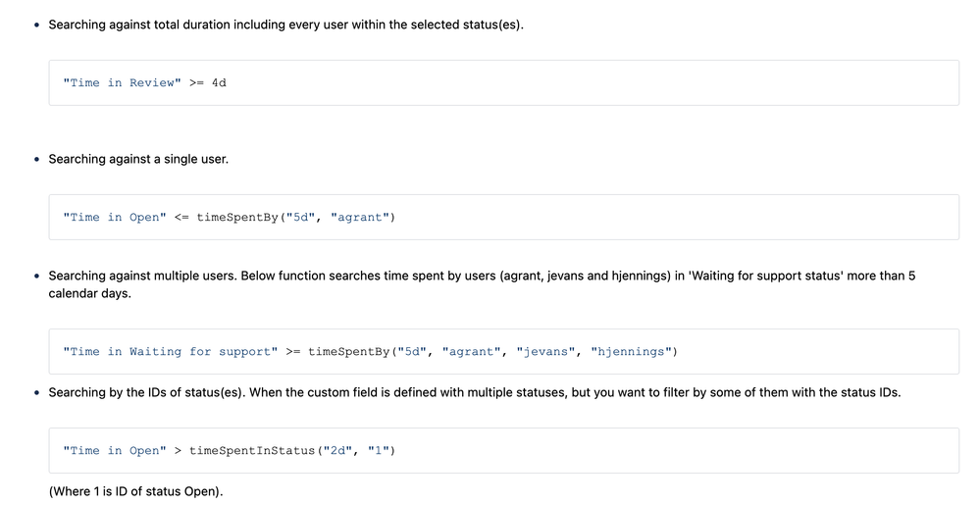
Task: Click the "Time in Review" string in code
Action: click(x=122, y=82)
